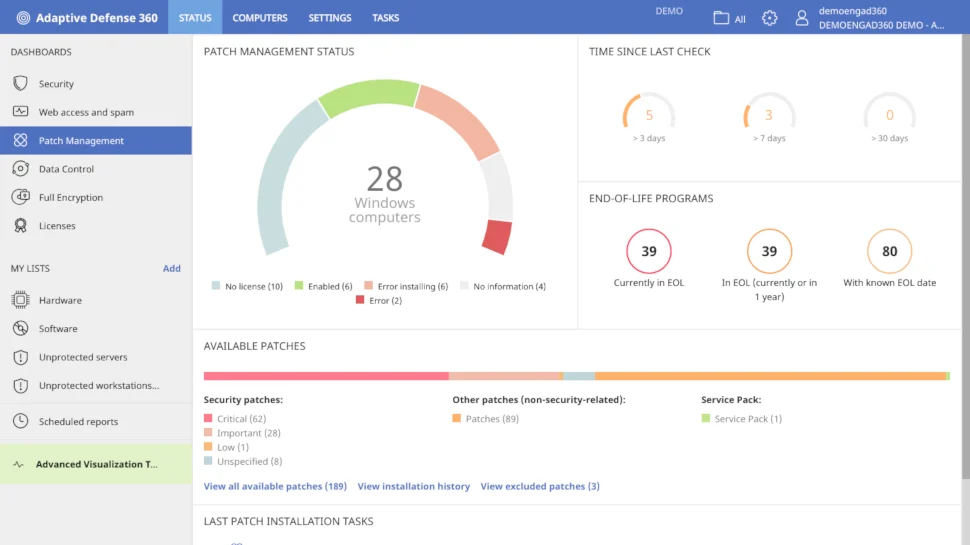Click the DEMO label in header
The image size is (970, 545).
669,11
